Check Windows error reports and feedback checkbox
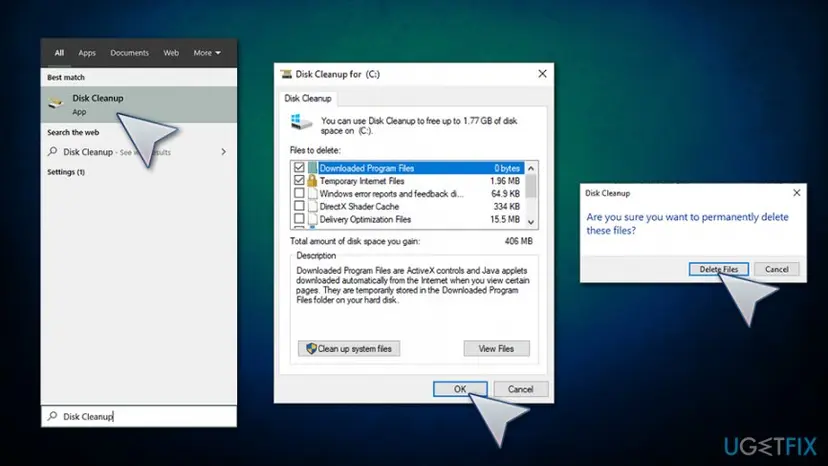The image size is (828, 466). click(x=299, y=193)
